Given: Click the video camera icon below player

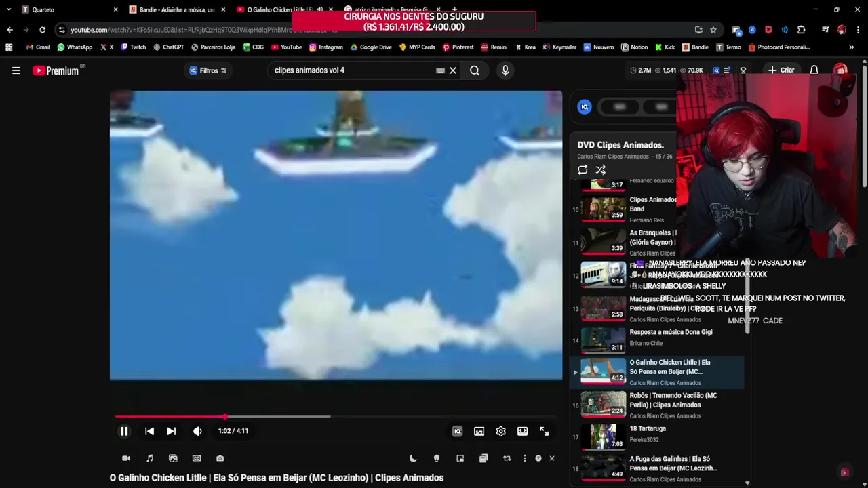Looking at the screenshot, I should pyautogui.click(x=125, y=458).
